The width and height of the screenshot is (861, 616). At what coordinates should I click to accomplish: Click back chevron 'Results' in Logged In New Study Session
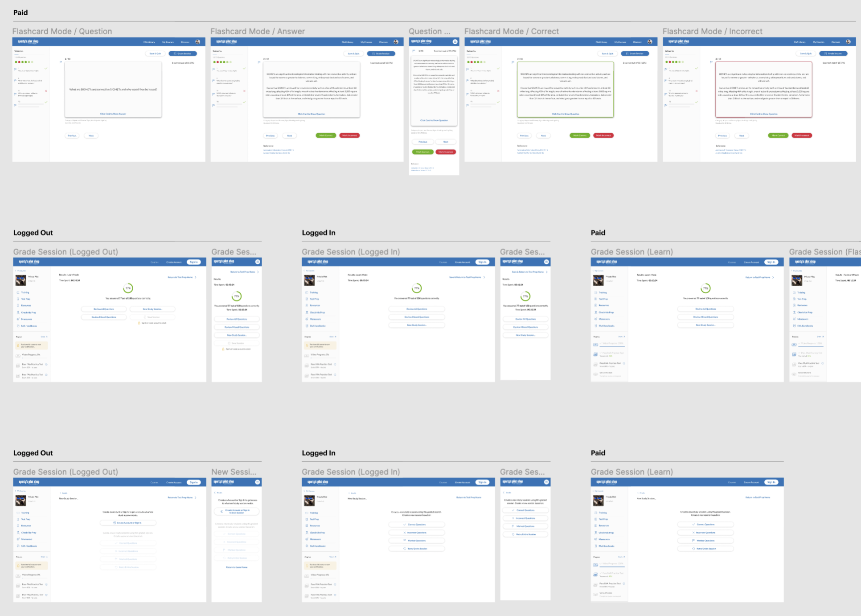click(349, 493)
